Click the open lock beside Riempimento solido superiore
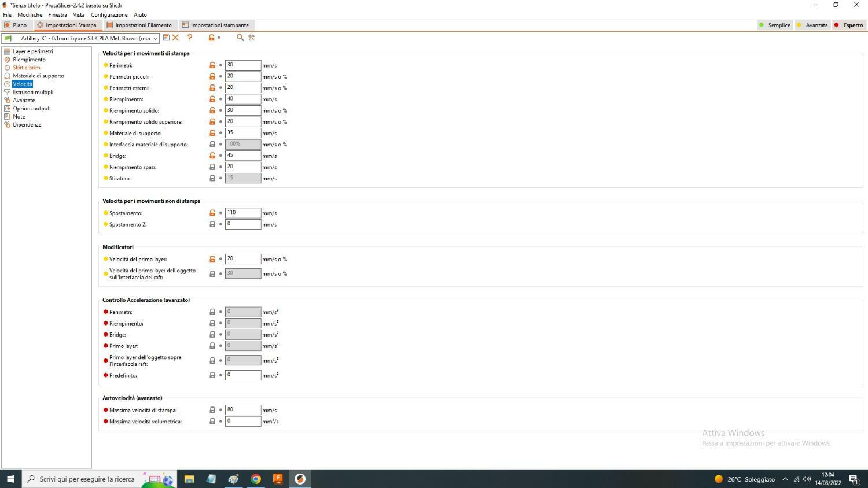 (212, 122)
